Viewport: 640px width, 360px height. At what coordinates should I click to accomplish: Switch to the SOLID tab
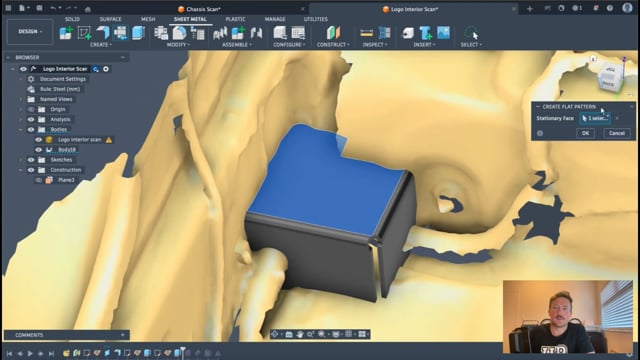[72, 19]
